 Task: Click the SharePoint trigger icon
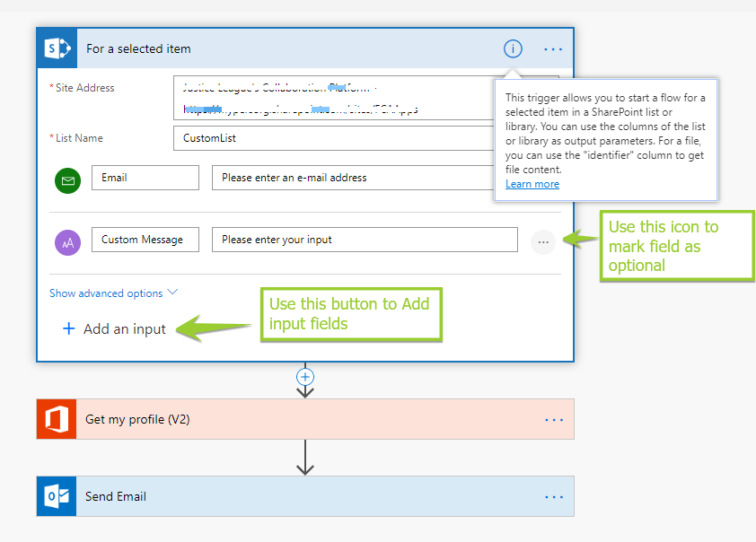pos(57,48)
